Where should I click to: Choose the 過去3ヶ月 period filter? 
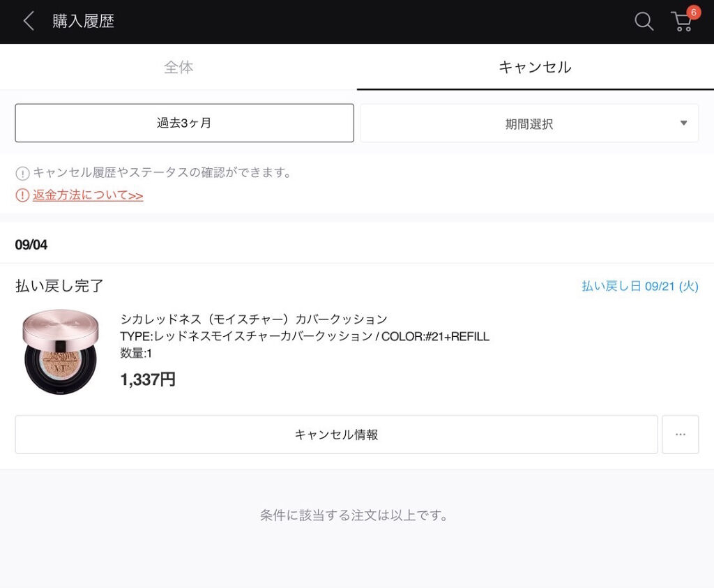pyautogui.click(x=184, y=123)
